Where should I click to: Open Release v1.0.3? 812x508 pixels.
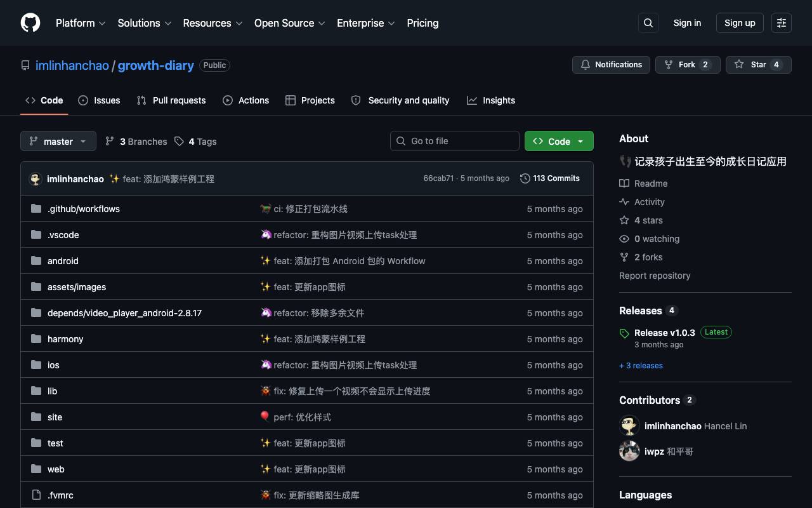[665, 332]
